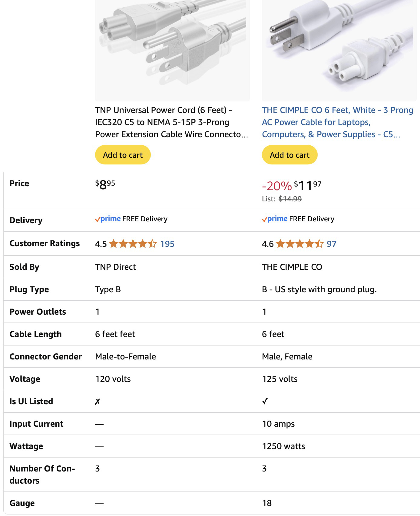Open the TNP Universal Power Cord title

tap(171, 122)
